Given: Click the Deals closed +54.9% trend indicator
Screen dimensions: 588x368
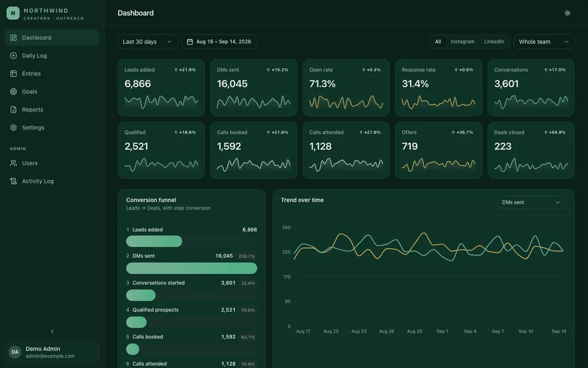Looking at the screenshot, I should (x=555, y=132).
